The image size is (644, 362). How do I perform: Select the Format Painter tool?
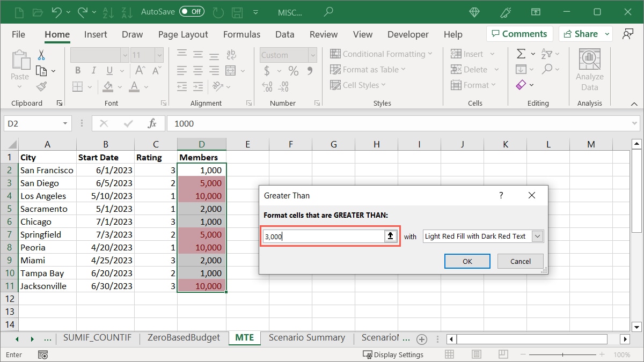point(42,86)
